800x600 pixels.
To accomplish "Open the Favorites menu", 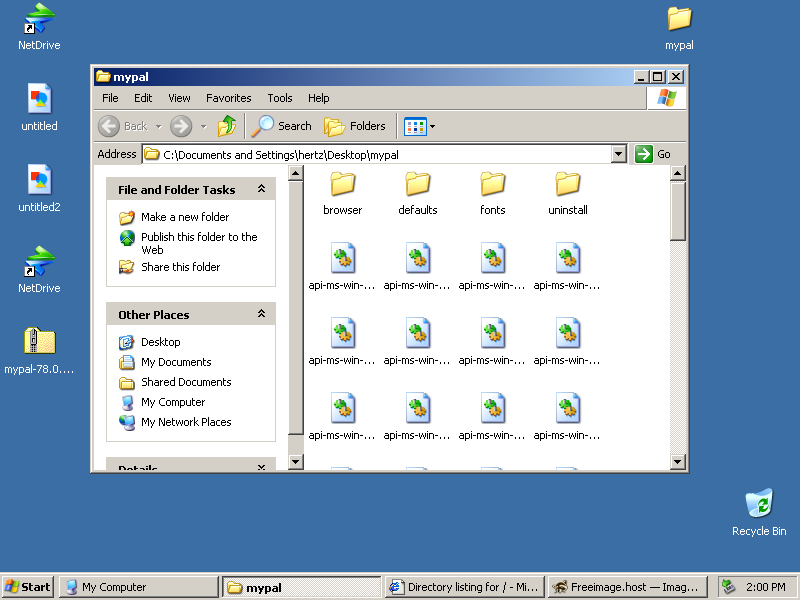I will tap(229, 98).
